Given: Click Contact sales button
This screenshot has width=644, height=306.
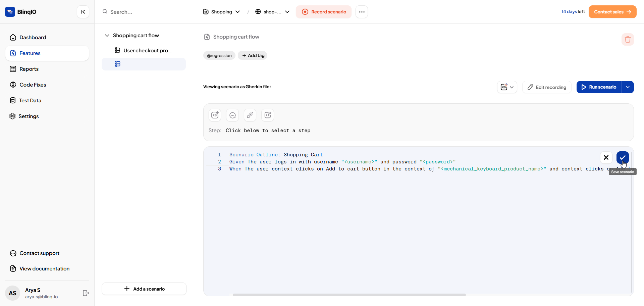Looking at the screenshot, I should (612, 12).
